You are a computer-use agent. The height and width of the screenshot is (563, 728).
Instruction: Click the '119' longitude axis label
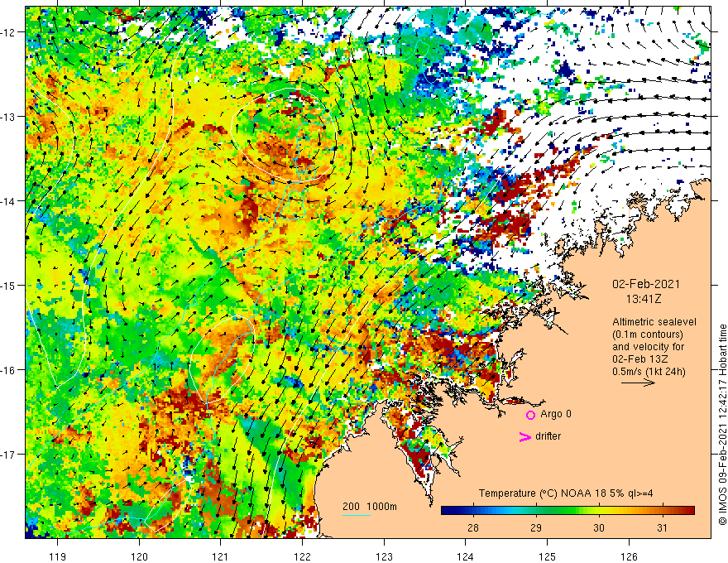58,556
